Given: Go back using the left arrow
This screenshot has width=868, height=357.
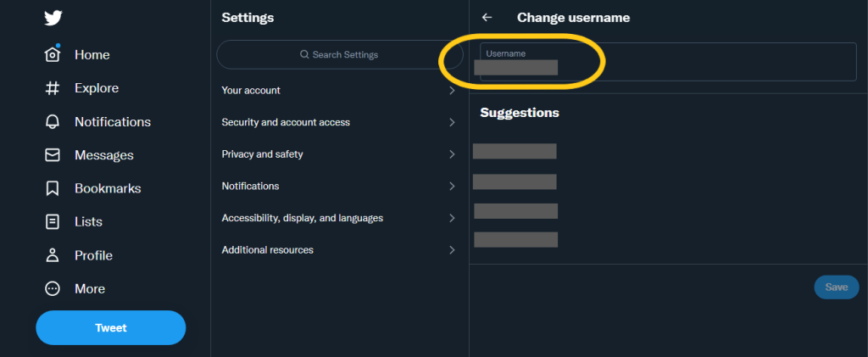Looking at the screenshot, I should point(487,17).
